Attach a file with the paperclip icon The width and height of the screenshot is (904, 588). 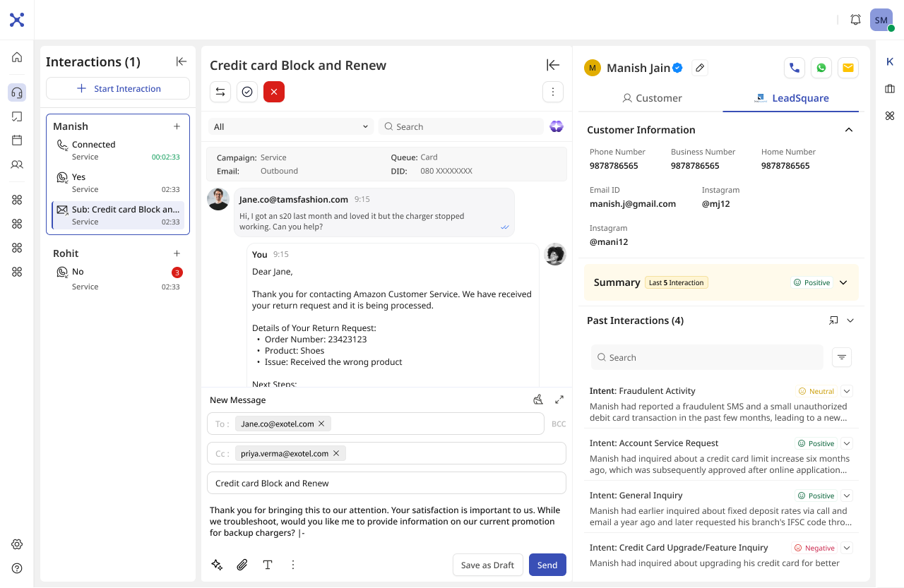[x=242, y=565]
